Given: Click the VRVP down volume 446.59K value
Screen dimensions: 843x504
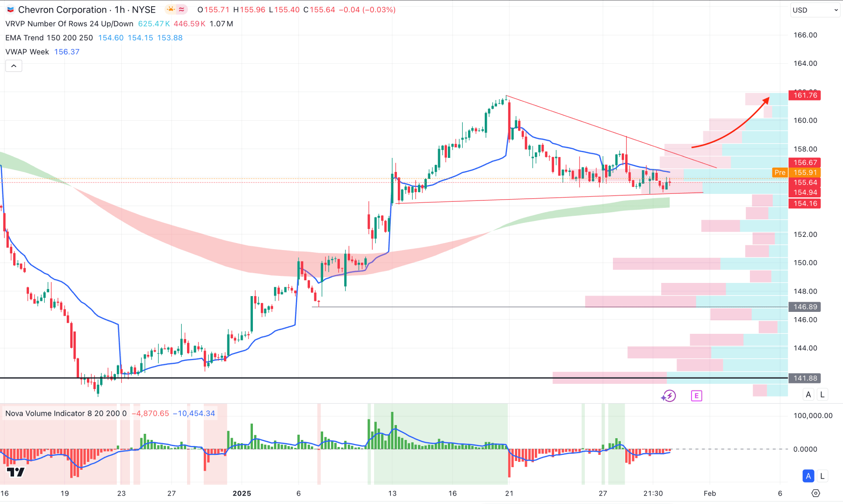Looking at the screenshot, I should pyautogui.click(x=190, y=24).
